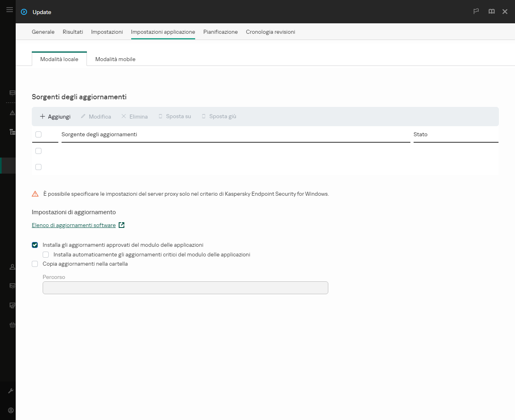Image resolution: width=515 pixels, height=420 pixels.
Task: Click the red warning icon beside proxy message
Action: [35, 194]
